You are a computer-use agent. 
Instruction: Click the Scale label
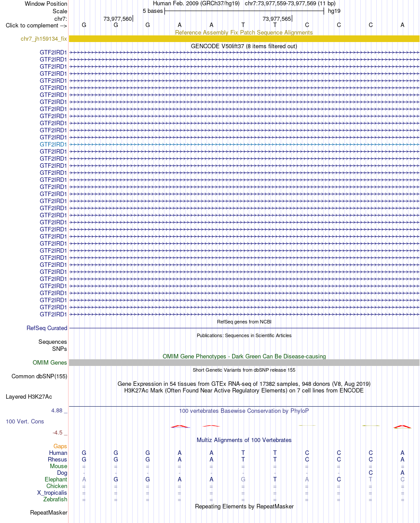pos(60,12)
